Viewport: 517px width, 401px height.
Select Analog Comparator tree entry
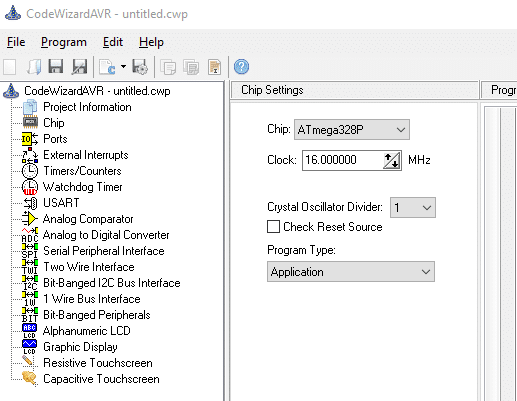coord(88,219)
